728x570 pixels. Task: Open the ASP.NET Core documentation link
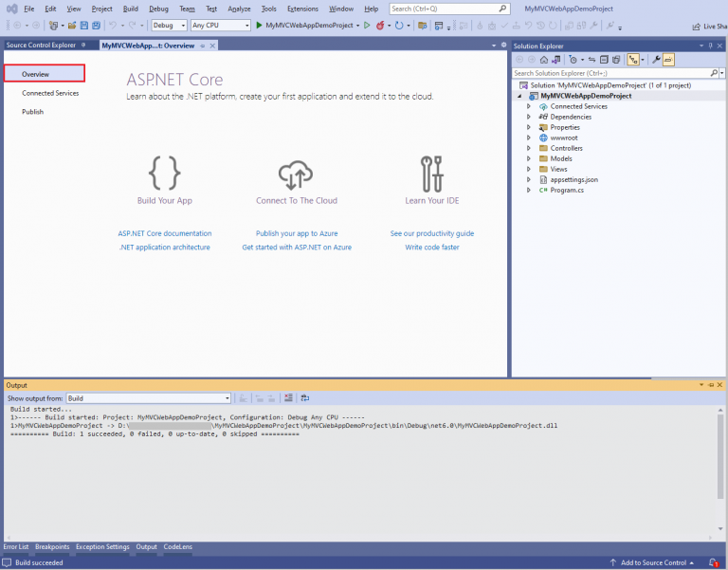[164, 233]
